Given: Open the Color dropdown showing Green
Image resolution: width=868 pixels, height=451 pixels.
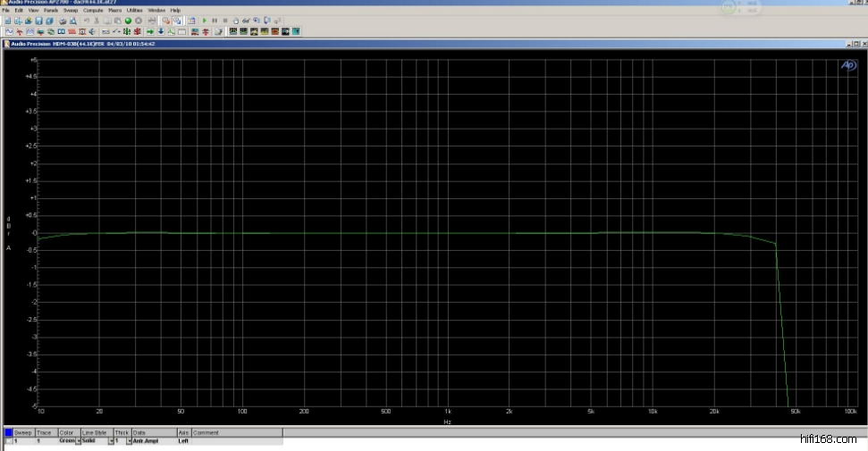Looking at the screenshot, I should click(78, 441).
